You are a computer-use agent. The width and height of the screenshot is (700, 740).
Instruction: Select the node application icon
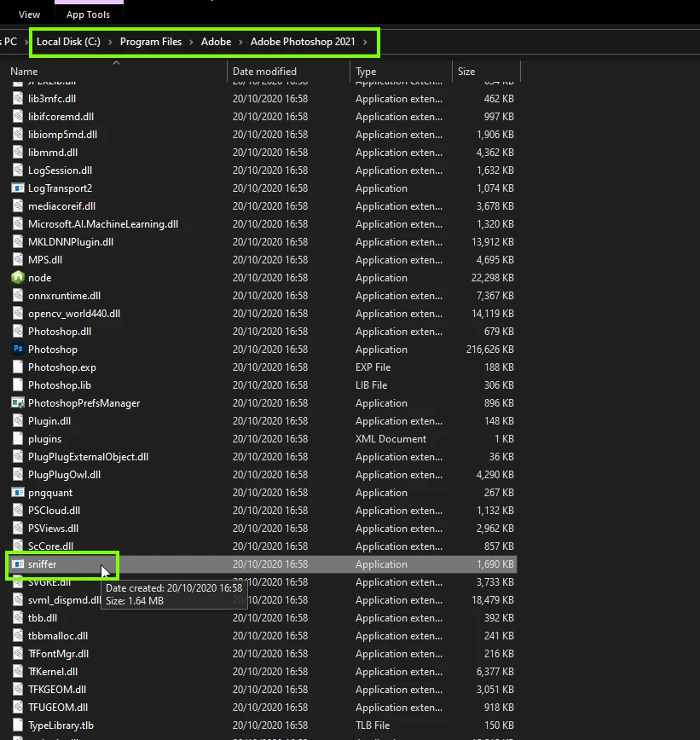(17, 277)
